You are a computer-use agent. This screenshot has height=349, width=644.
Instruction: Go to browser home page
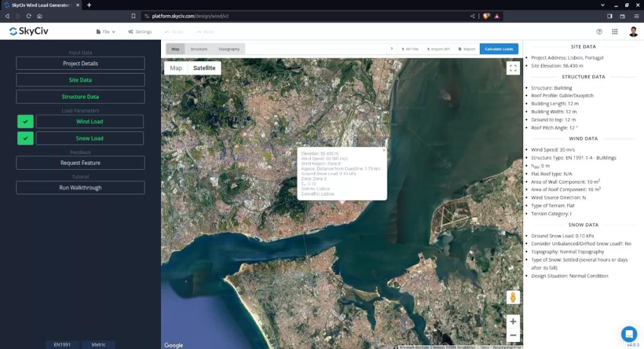(40, 16)
